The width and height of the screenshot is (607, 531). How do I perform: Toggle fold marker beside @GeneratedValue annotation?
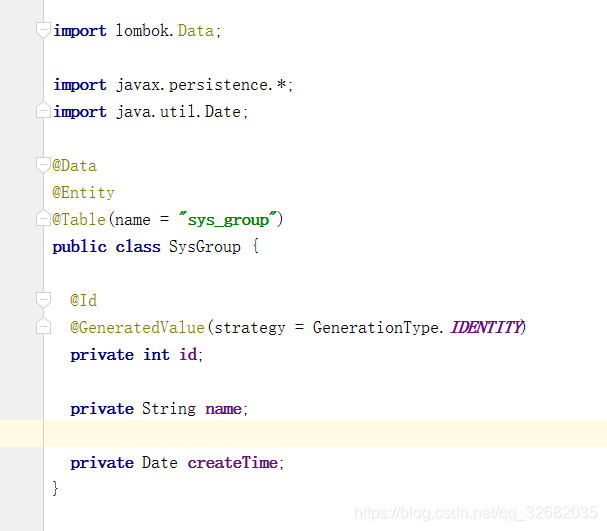pos(43,327)
